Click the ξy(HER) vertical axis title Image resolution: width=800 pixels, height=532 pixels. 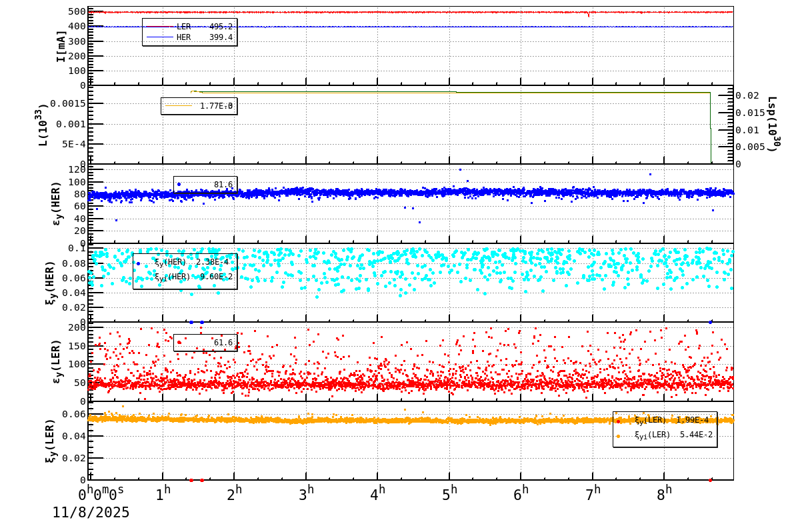pos(51,283)
